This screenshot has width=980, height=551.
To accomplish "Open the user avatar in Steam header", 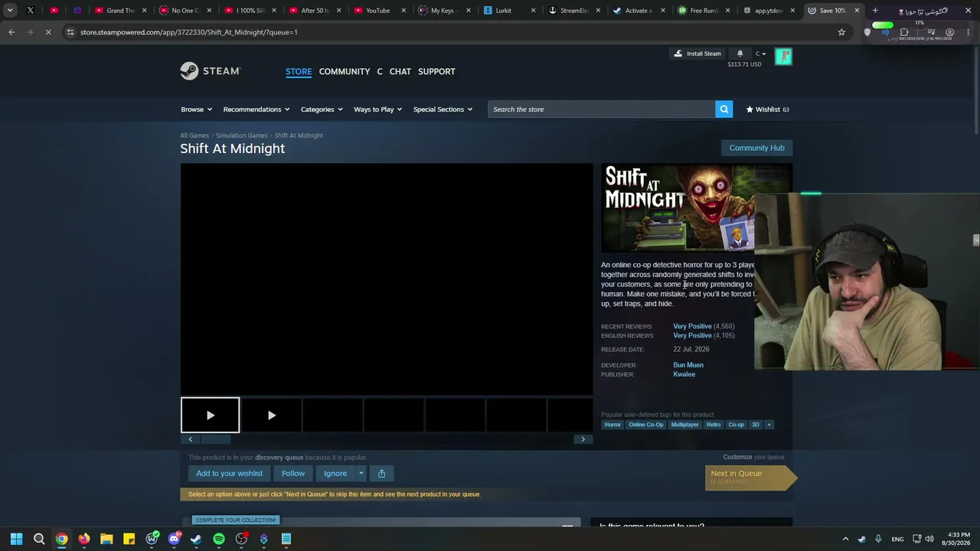I will (x=783, y=57).
